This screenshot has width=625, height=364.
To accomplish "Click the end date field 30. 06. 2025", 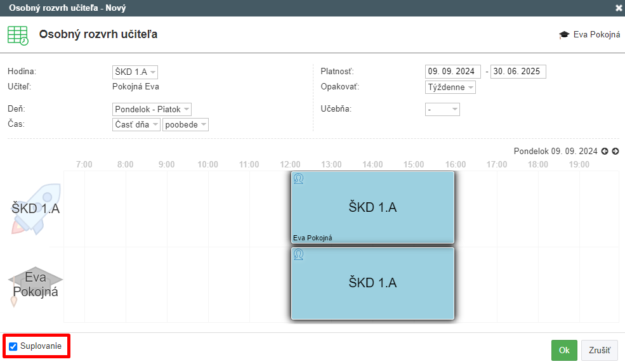I will (x=518, y=72).
